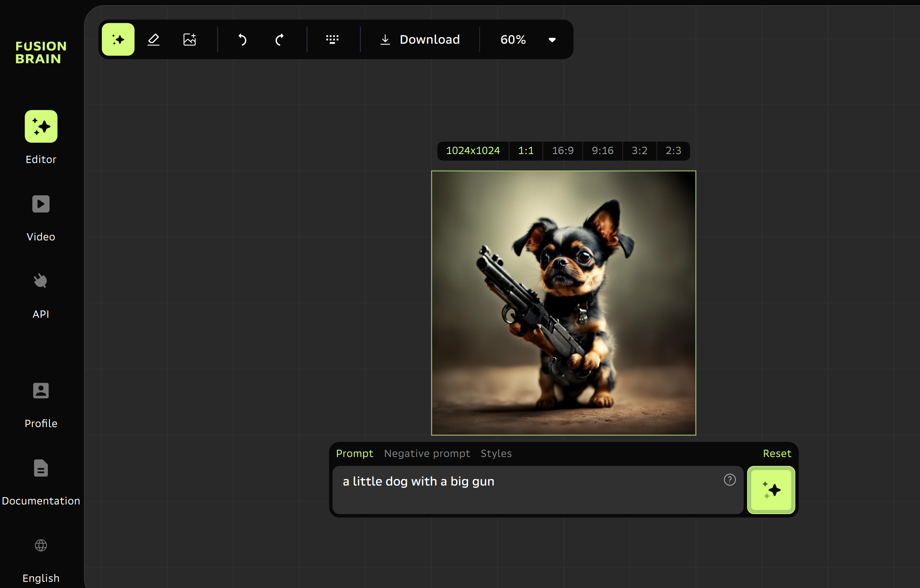Viewport: 920px width, 588px height.
Task: Select the AI generation sparkle tool
Action: click(117, 39)
